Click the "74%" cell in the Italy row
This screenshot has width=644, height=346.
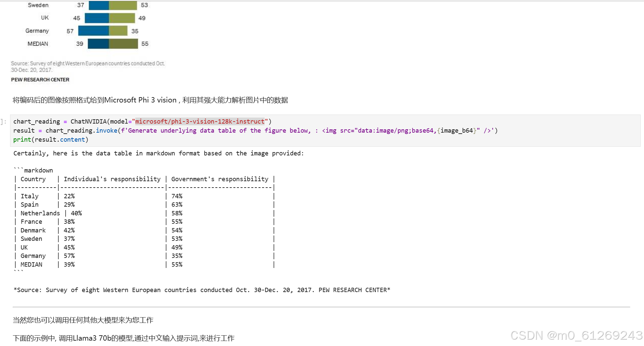[x=177, y=196]
